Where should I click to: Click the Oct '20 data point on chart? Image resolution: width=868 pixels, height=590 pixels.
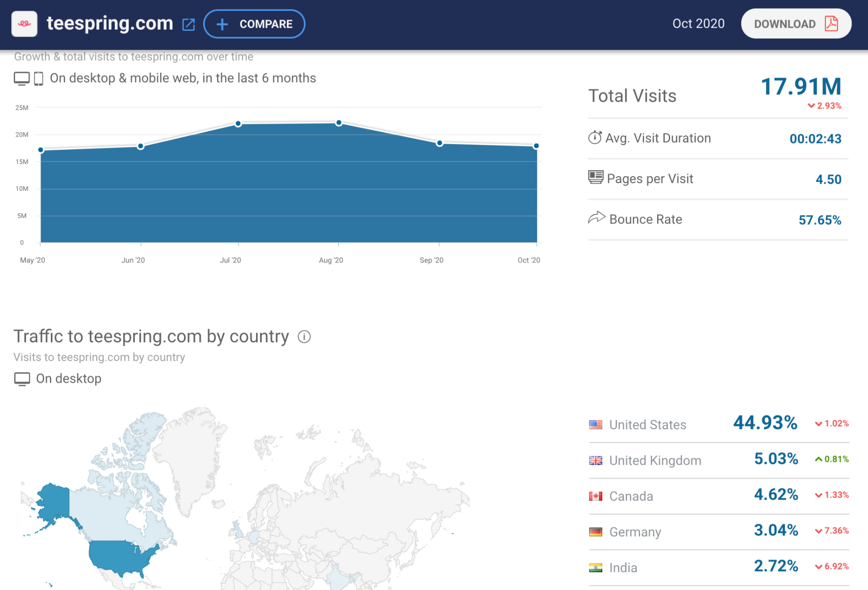click(536, 146)
